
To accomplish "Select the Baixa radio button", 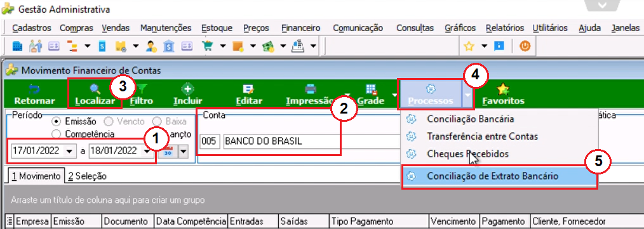I will click(156, 121).
